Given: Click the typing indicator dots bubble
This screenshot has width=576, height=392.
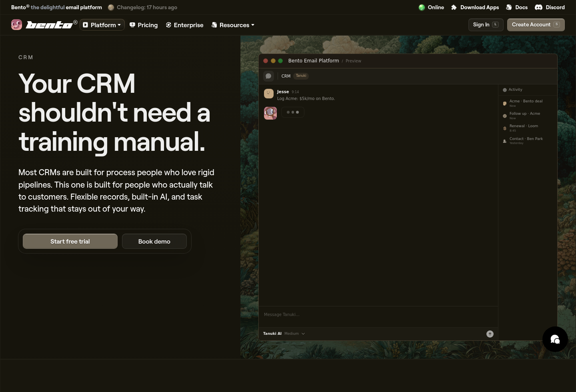Looking at the screenshot, I should point(293,112).
